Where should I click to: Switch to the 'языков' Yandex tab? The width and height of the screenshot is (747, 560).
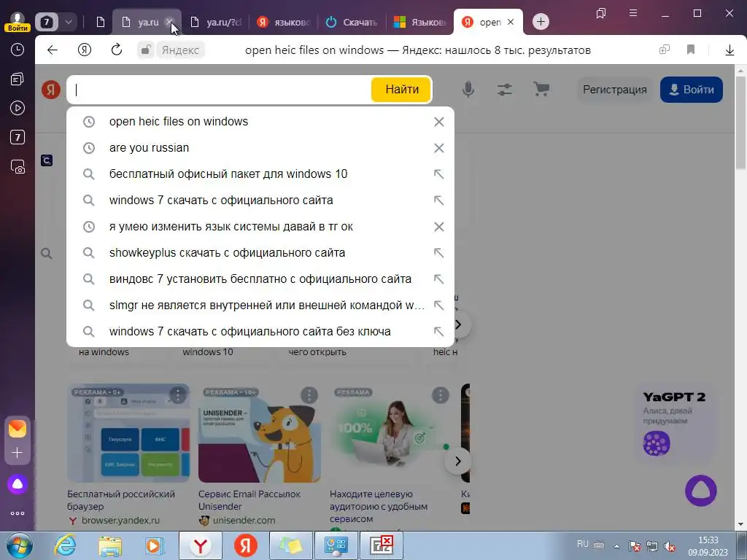(285, 22)
